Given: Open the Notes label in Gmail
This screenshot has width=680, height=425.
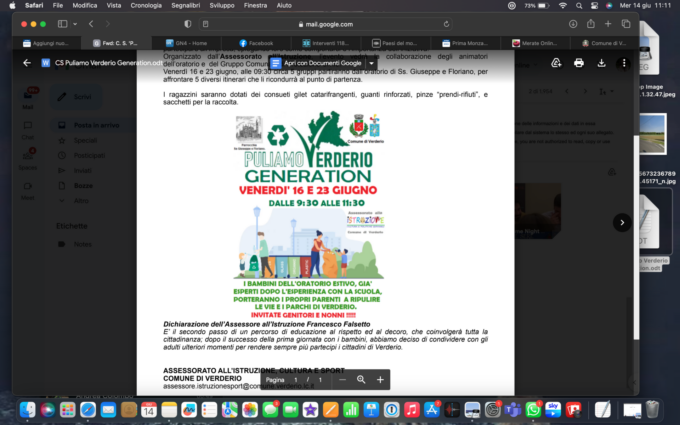Looking at the screenshot, I should point(82,244).
